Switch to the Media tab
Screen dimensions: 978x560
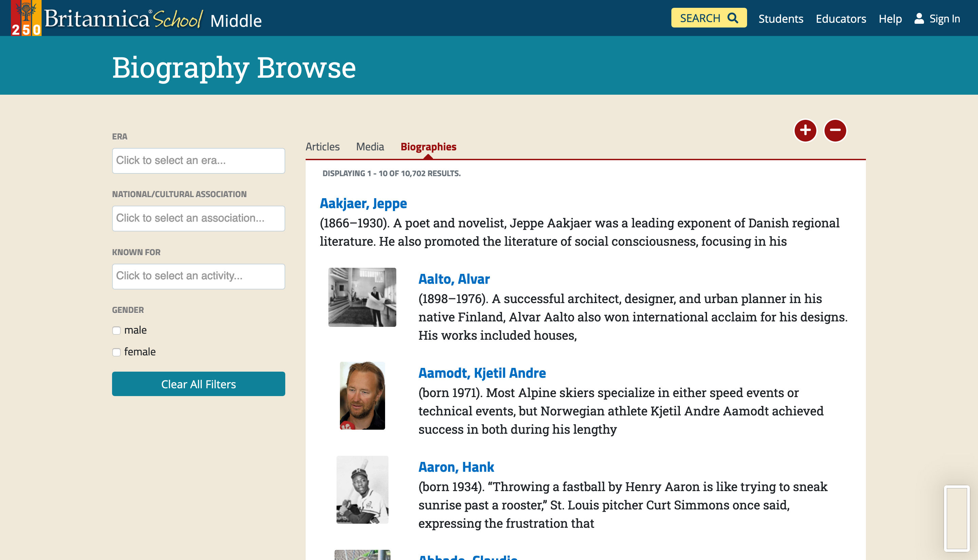point(370,147)
